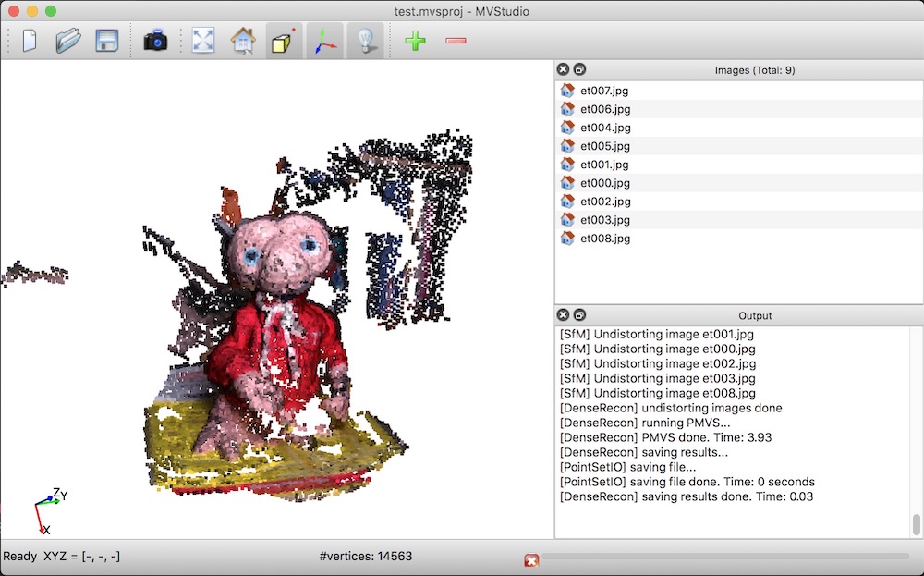The width and height of the screenshot is (924, 576).
Task: Float the Images panel
Action: pyautogui.click(x=579, y=69)
